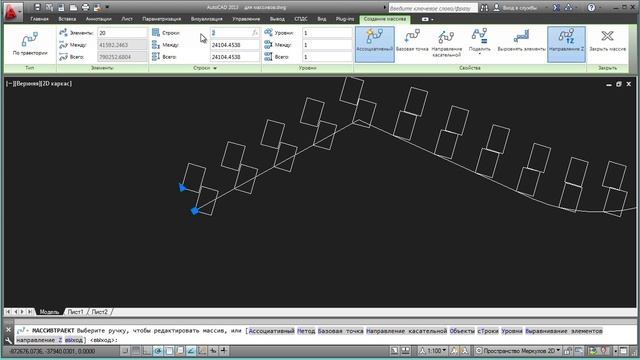Choose the Направление касательной command option
The image size is (640, 360).
coord(407,331)
